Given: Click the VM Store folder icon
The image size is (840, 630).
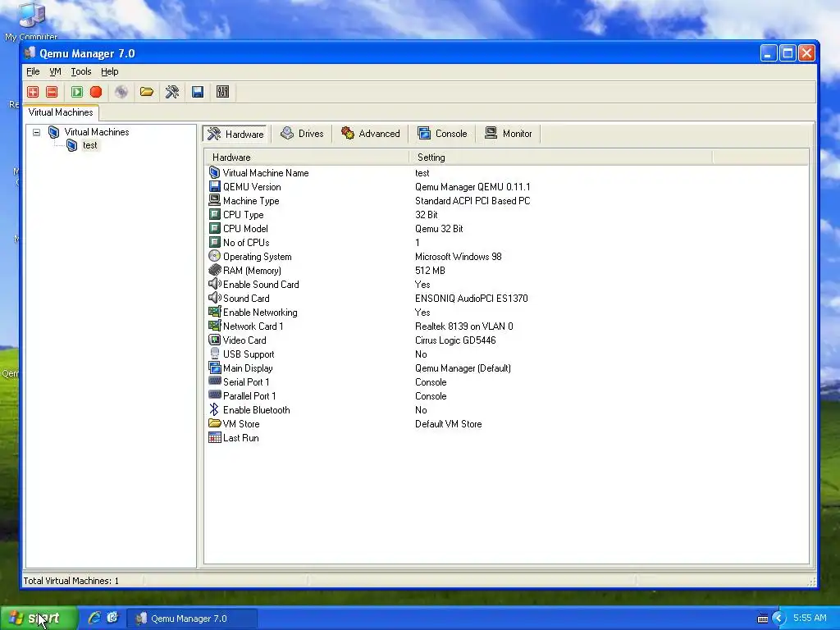Looking at the screenshot, I should 214,423.
